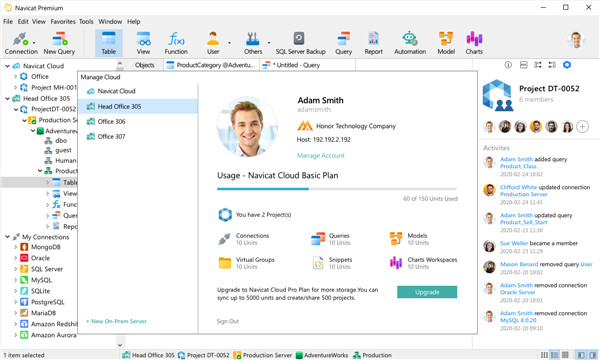Collapse the My Connections tree node

click(x=7, y=237)
